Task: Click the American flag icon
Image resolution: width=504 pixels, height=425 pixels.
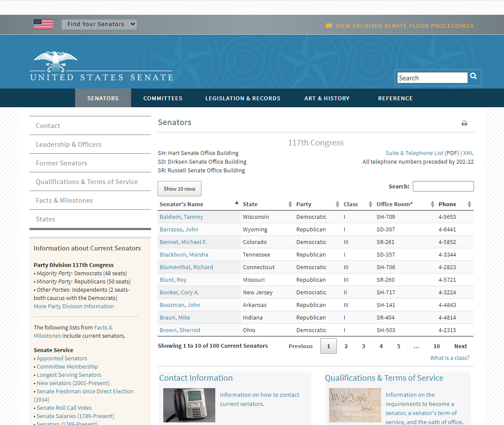Action: pyautogui.click(x=43, y=24)
